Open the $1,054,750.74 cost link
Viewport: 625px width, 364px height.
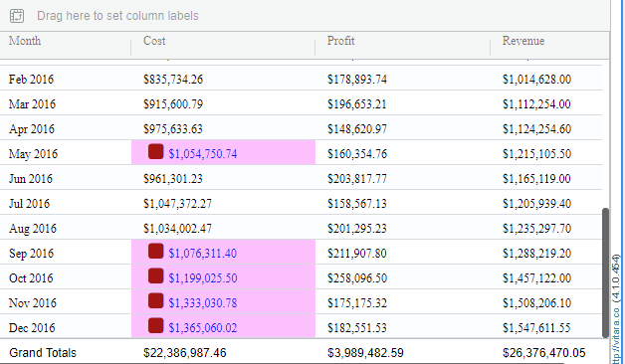pyautogui.click(x=202, y=154)
